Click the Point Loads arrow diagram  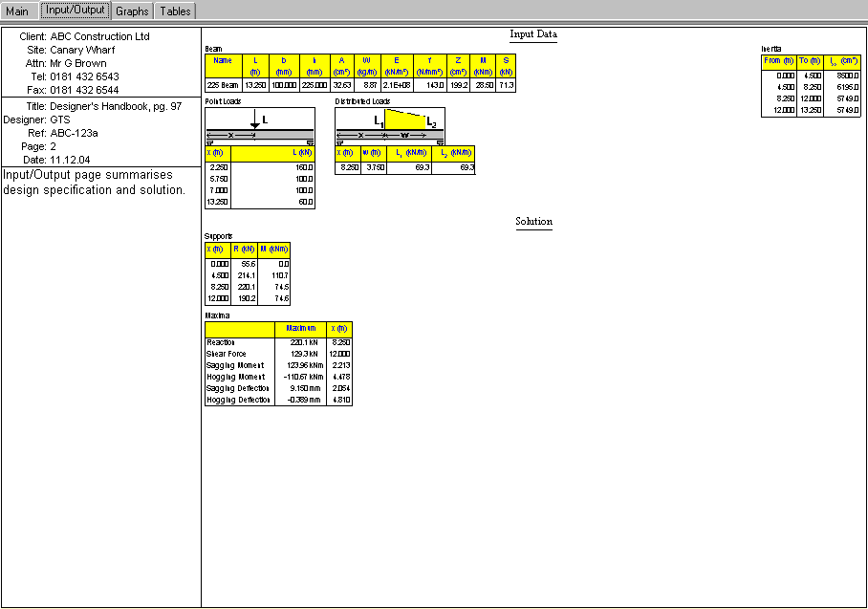coord(259,125)
